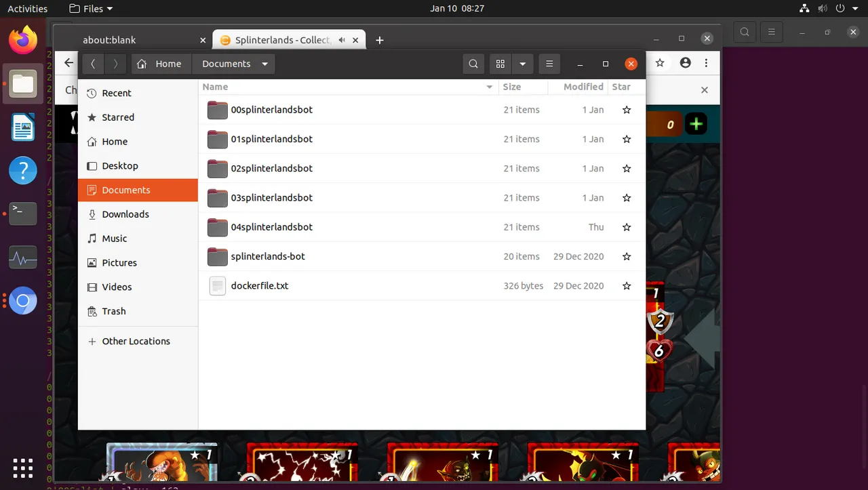Image resolution: width=868 pixels, height=490 pixels.
Task: Click the 326 bytes size cell
Action: pos(524,286)
